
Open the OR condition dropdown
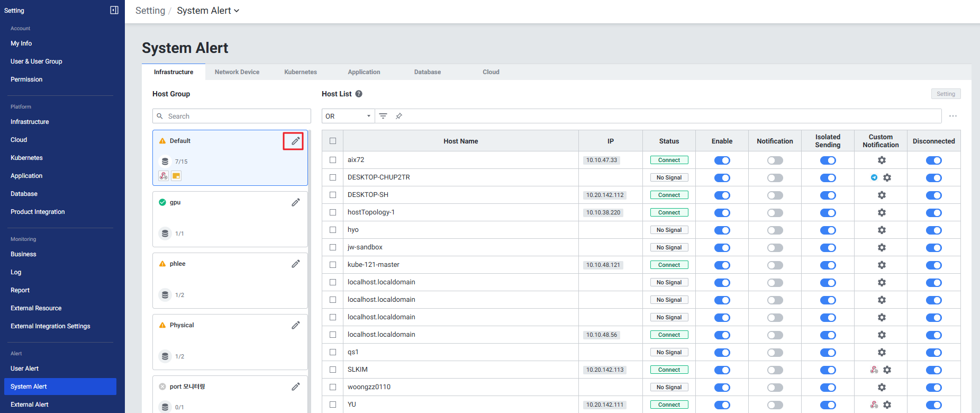(x=348, y=116)
